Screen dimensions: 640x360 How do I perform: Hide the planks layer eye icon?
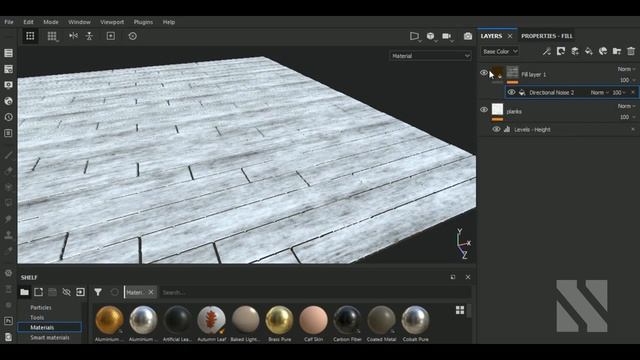pos(484,109)
